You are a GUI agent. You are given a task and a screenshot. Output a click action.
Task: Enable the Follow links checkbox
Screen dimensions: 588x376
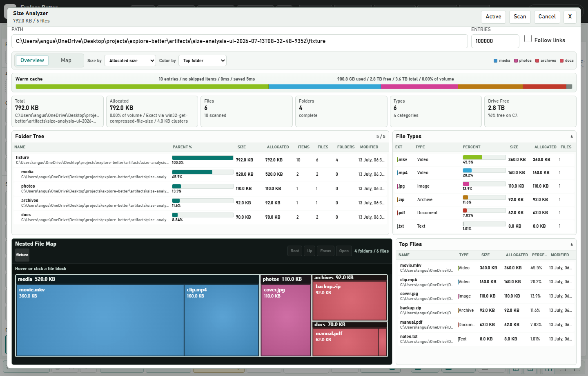[x=528, y=38]
